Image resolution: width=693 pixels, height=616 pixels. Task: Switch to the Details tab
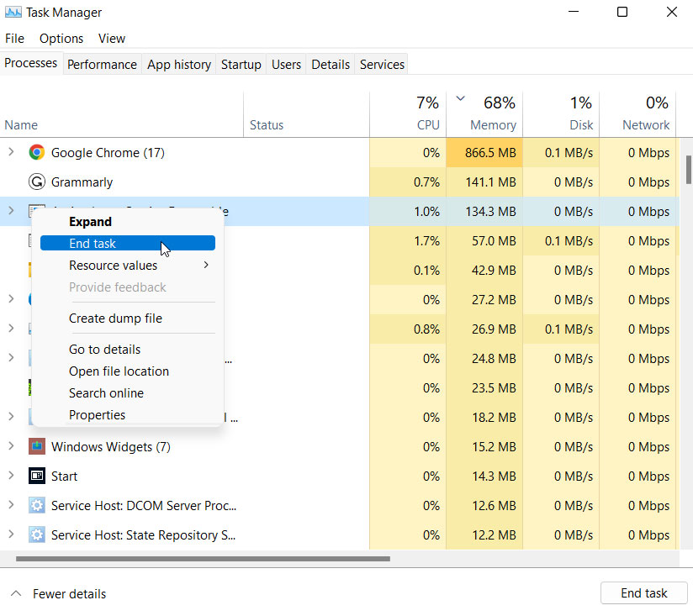point(331,65)
